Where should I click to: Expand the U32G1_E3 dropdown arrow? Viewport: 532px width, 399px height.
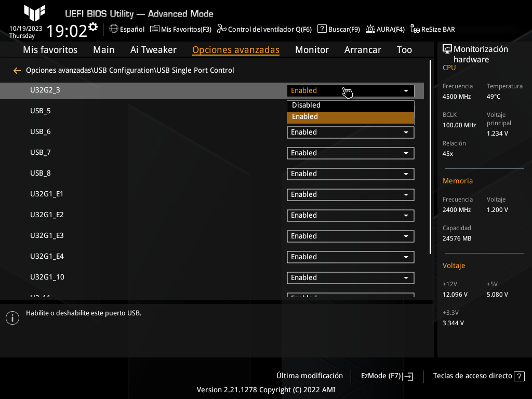(406, 236)
